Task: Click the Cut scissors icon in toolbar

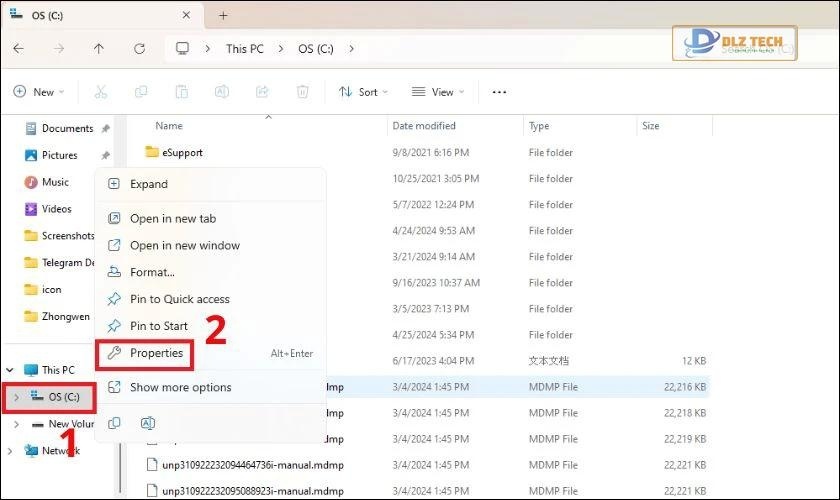Action: 100,92
